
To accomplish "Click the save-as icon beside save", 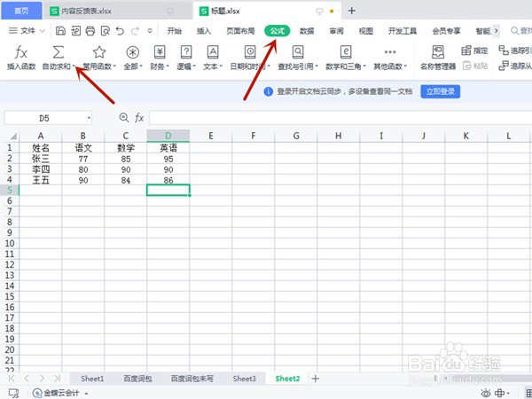I will tap(75, 31).
